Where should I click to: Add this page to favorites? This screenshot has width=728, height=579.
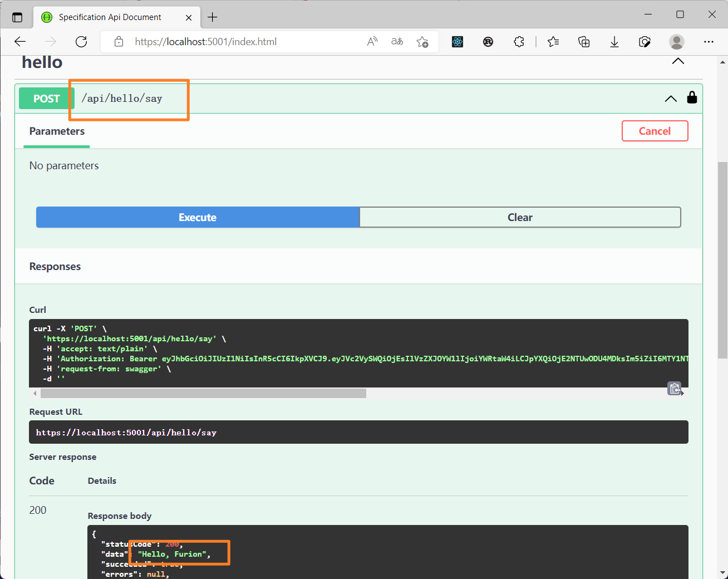(422, 42)
